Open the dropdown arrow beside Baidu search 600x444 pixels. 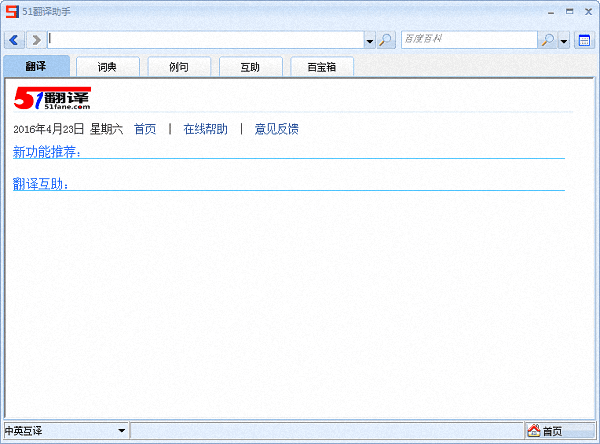[x=564, y=40]
